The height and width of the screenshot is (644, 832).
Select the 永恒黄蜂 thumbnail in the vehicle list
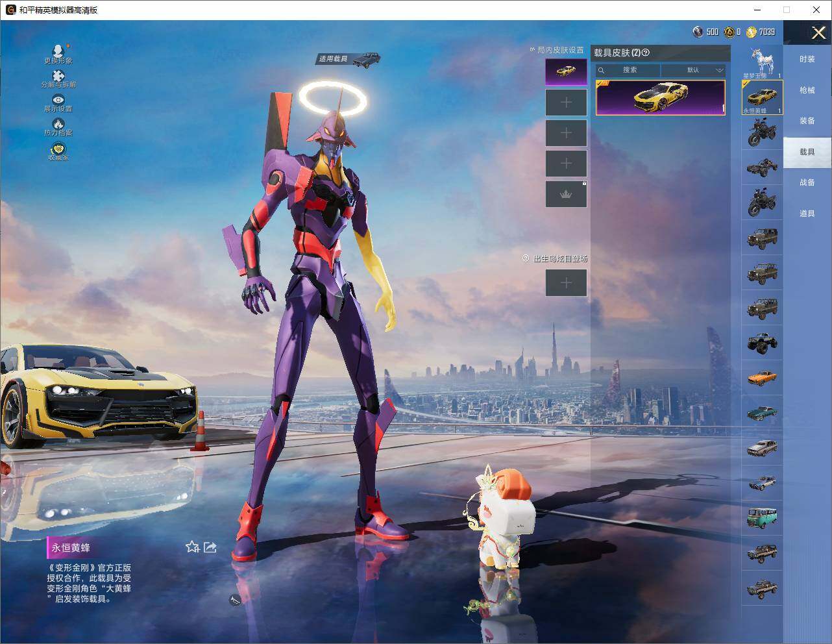click(x=763, y=97)
